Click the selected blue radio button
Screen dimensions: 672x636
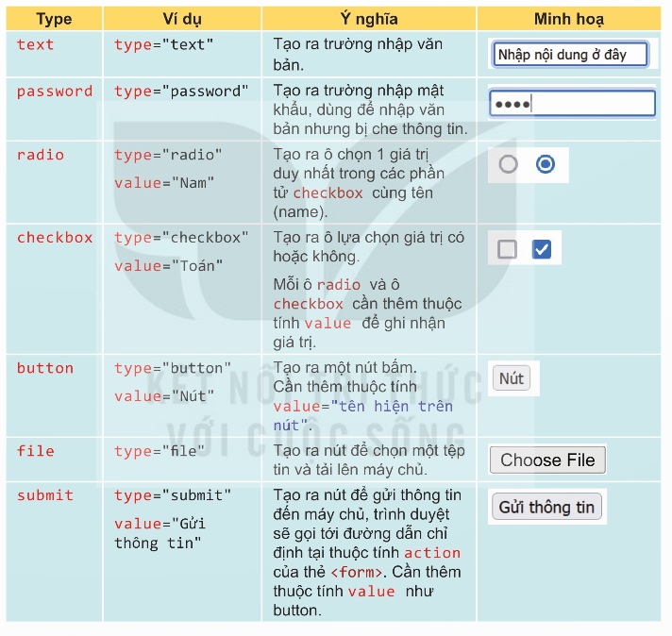coord(546,164)
